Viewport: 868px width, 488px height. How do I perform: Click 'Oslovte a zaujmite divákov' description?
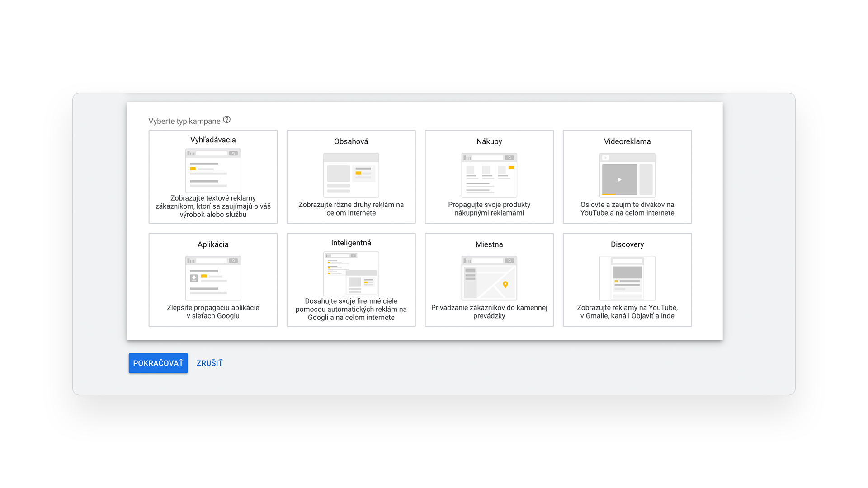(627, 209)
